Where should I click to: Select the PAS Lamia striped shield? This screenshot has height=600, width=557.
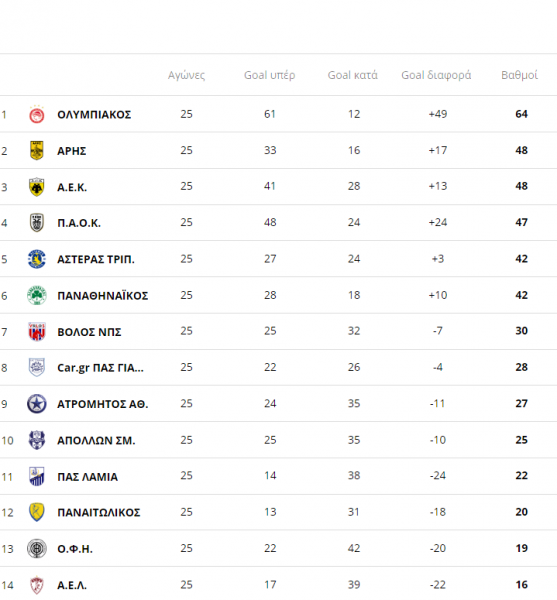click(37, 476)
